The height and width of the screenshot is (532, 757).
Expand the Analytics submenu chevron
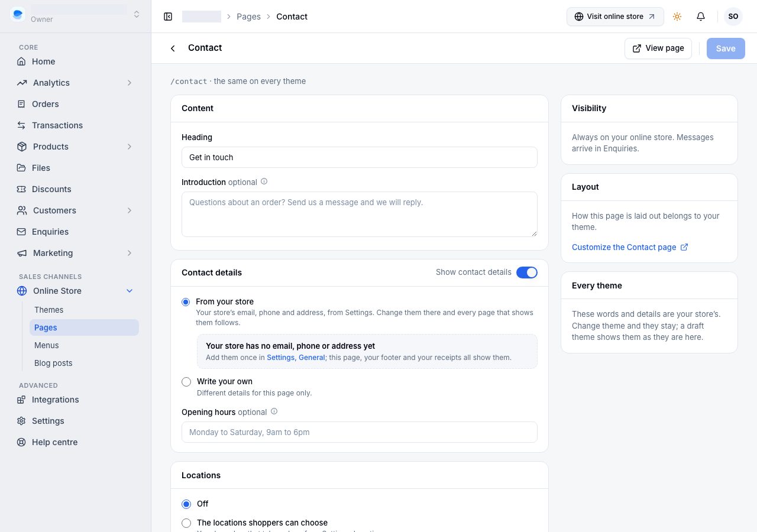point(130,83)
